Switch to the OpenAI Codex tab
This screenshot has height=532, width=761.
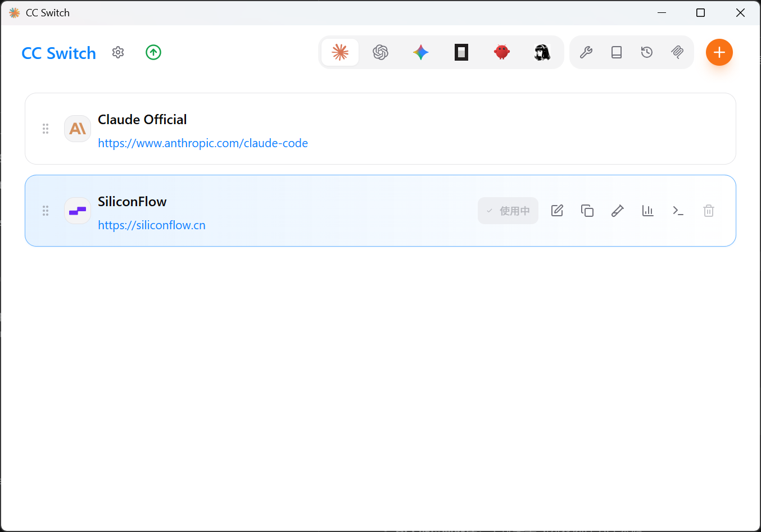pyautogui.click(x=380, y=52)
